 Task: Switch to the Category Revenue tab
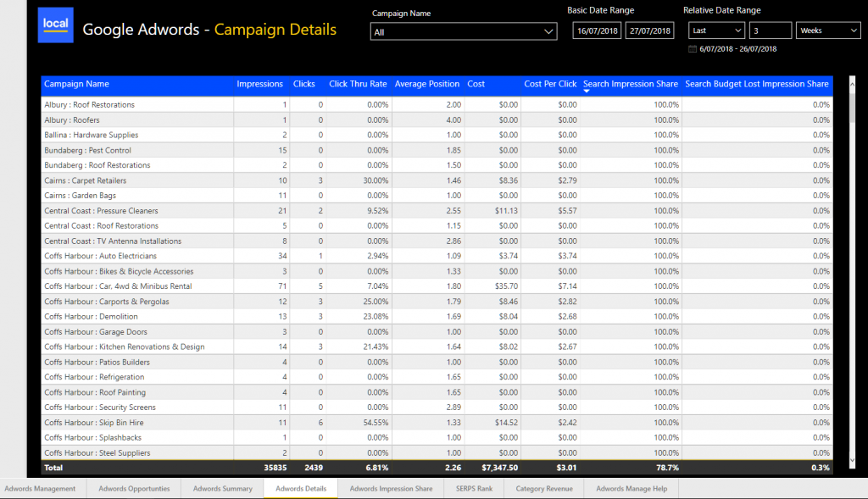click(x=544, y=489)
